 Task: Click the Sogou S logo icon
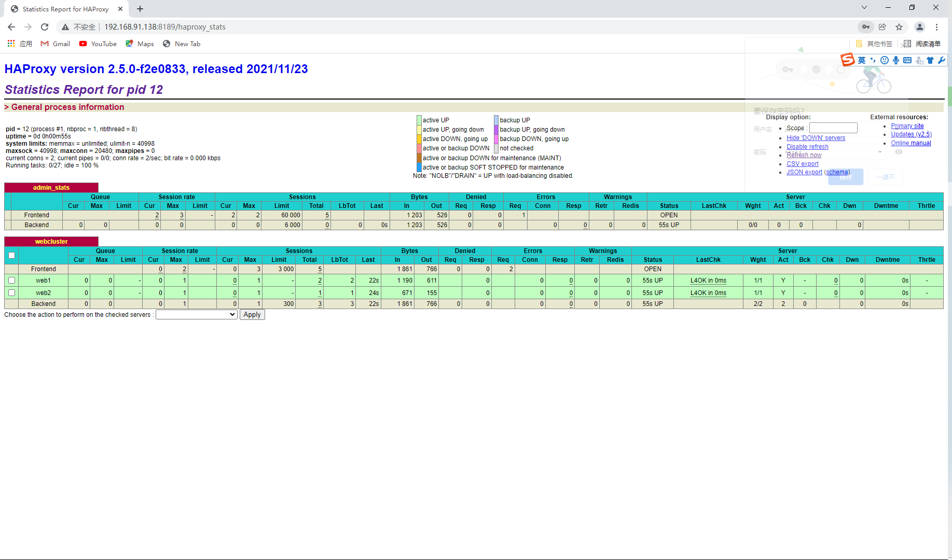coord(848,60)
